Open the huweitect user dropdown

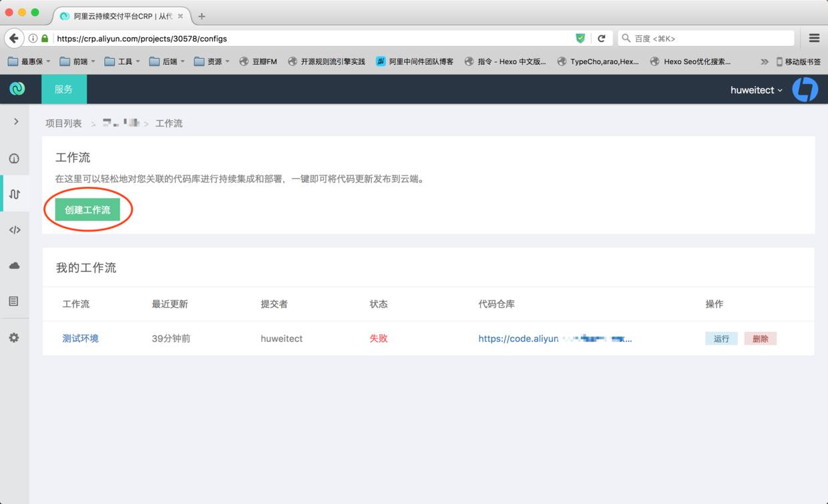point(757,90)
